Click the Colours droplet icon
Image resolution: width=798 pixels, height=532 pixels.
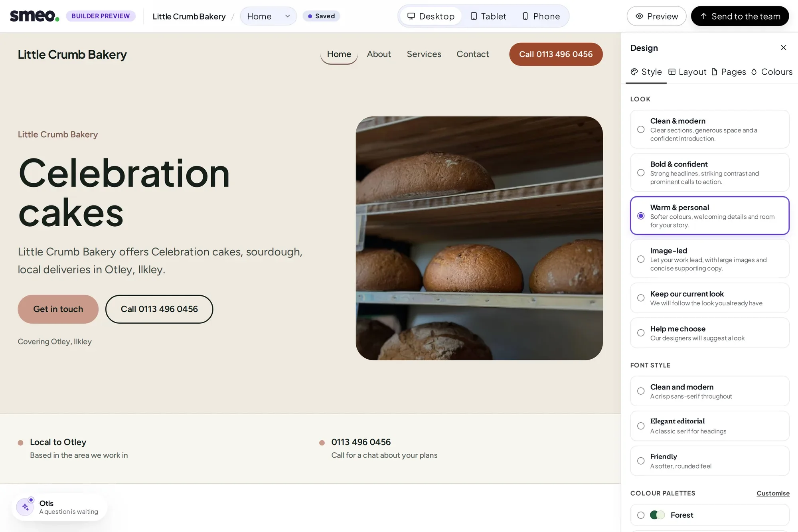pyautogui.click(x=754, y=72)
